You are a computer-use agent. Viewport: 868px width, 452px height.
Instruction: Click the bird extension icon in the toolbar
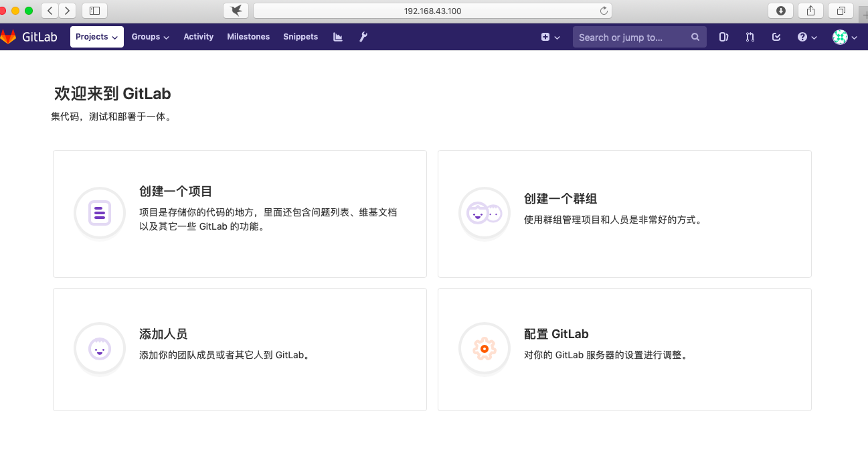(x=236, y=11)
